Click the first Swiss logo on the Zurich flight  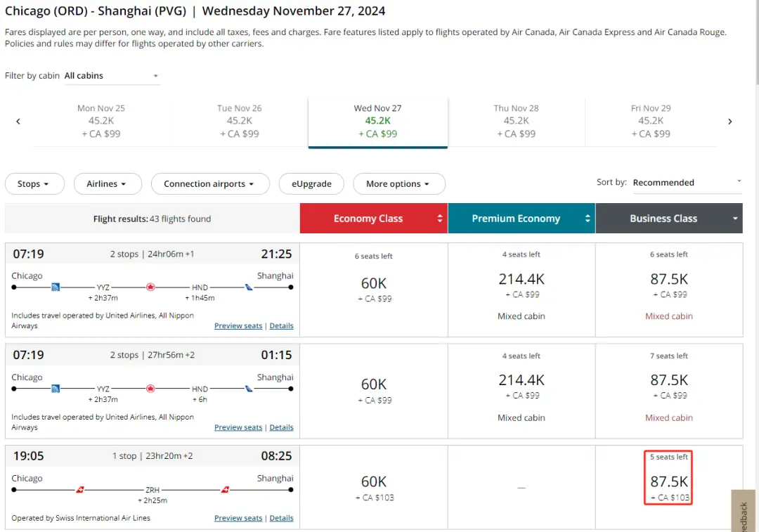80,490
